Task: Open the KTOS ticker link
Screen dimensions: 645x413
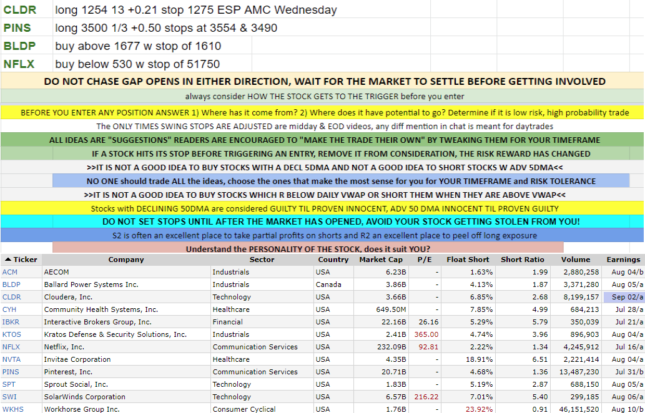Action: (12, 334)
